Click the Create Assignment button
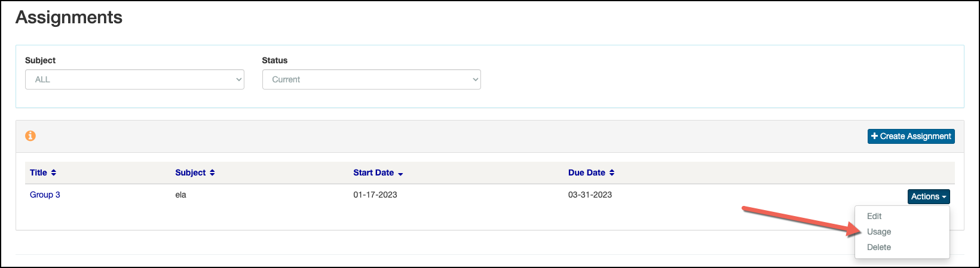 click(x=911, y=136)
